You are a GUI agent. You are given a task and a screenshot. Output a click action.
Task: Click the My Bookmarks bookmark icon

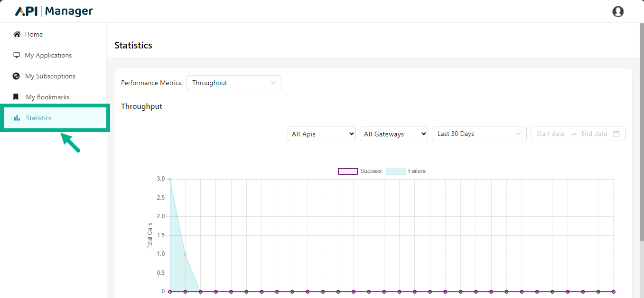tap(17, 97)
